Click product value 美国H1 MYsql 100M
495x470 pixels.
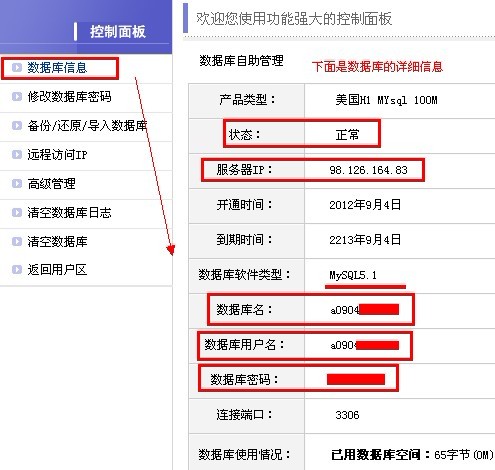tap(386, 100)
